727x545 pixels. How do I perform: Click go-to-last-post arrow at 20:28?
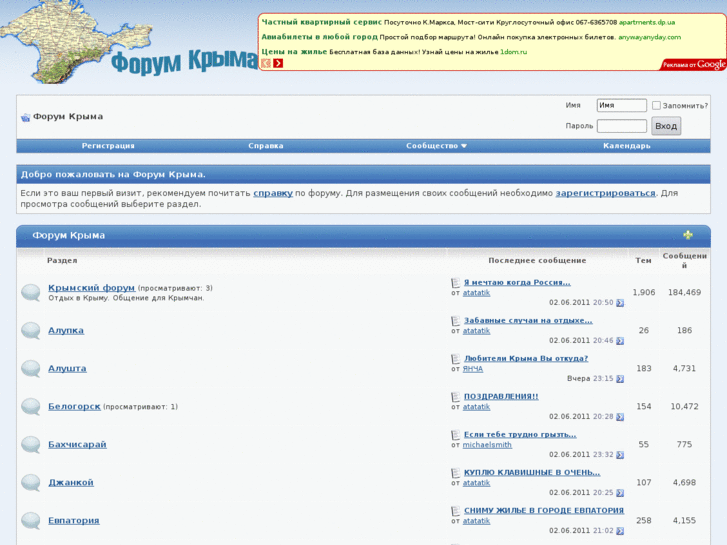pos(620,417)
